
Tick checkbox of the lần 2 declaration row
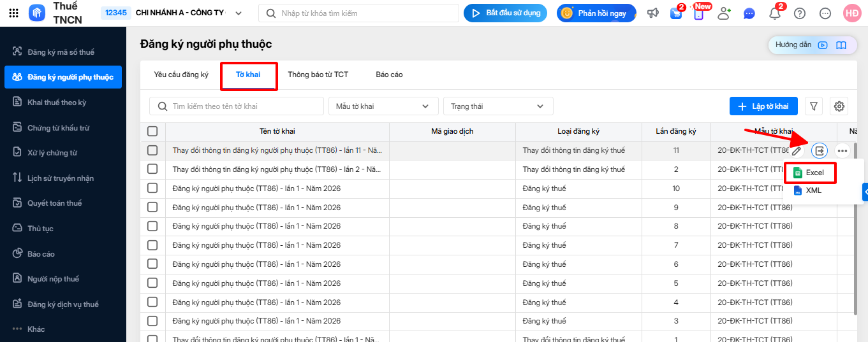coord(152,169)
